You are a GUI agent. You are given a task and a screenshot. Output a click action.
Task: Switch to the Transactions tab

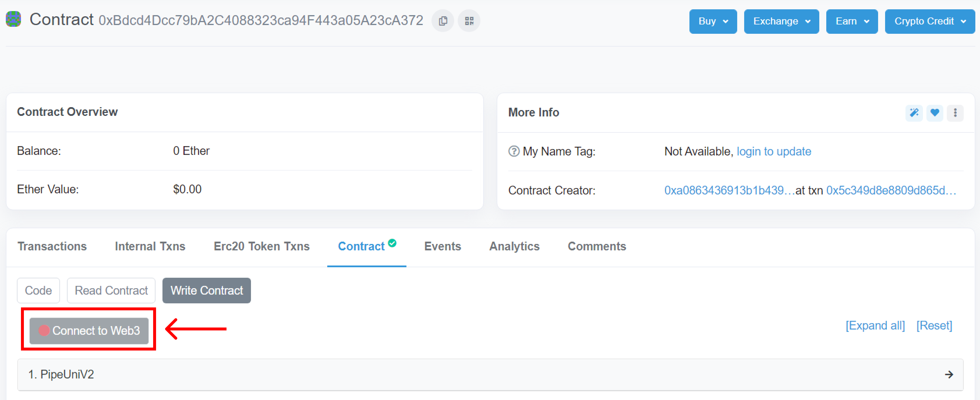pyautogui.click(x=52, y=246)
